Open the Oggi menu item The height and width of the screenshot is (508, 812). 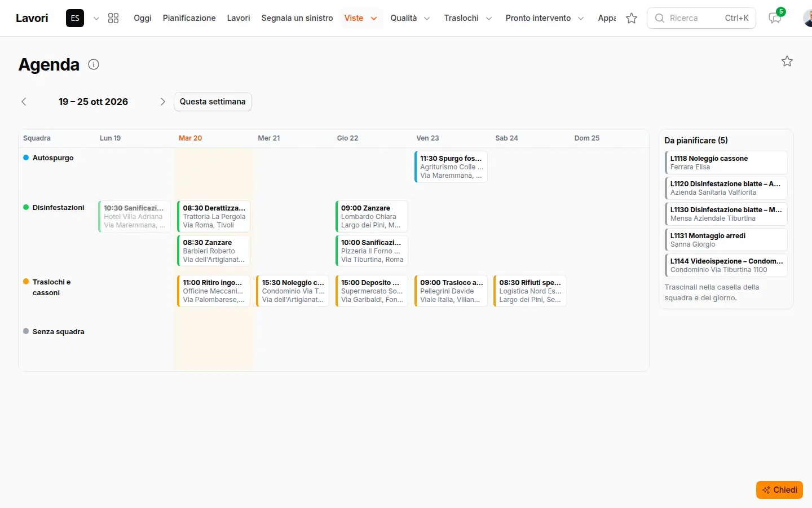[x=143, y=18]
